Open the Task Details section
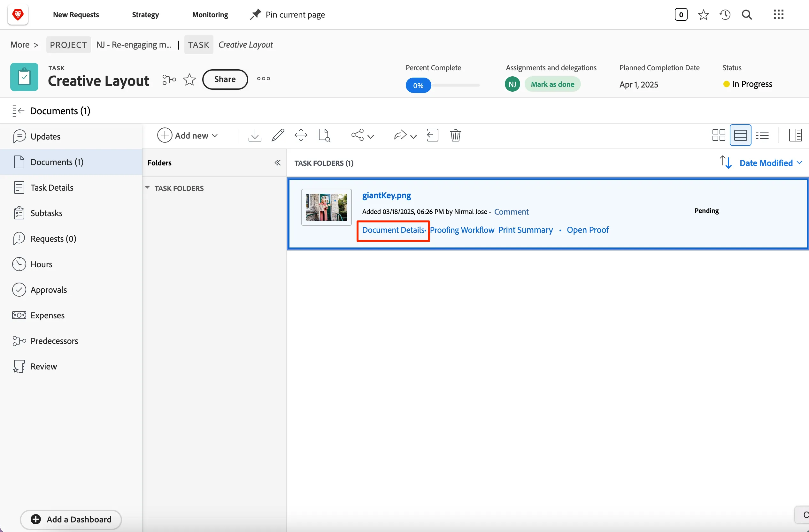 tap(71, 187)
